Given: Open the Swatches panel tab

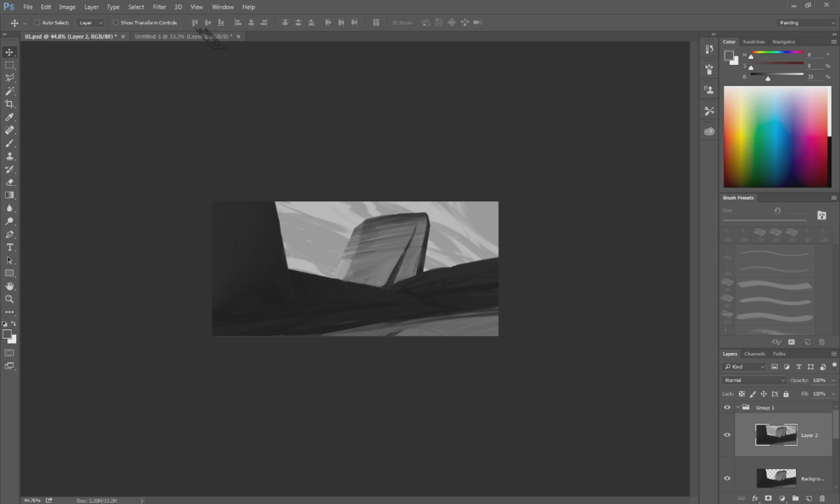Looking at the screenshot, I should point(753,42).
